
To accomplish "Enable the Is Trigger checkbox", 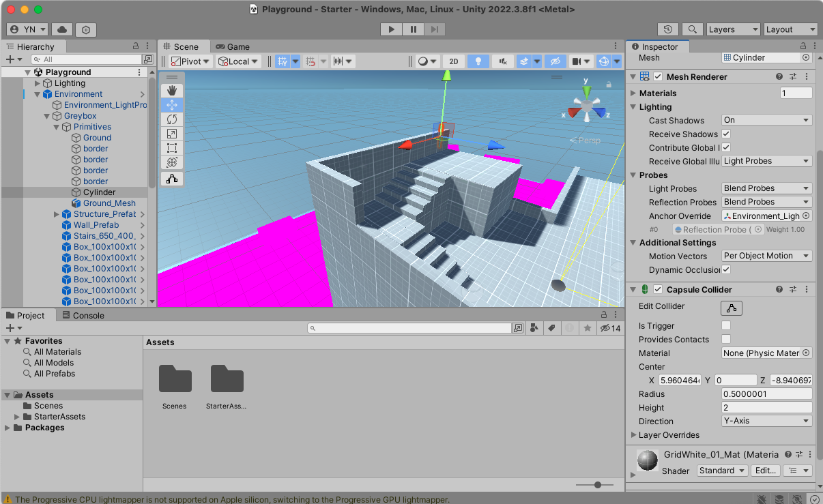I will coord(726,326).
